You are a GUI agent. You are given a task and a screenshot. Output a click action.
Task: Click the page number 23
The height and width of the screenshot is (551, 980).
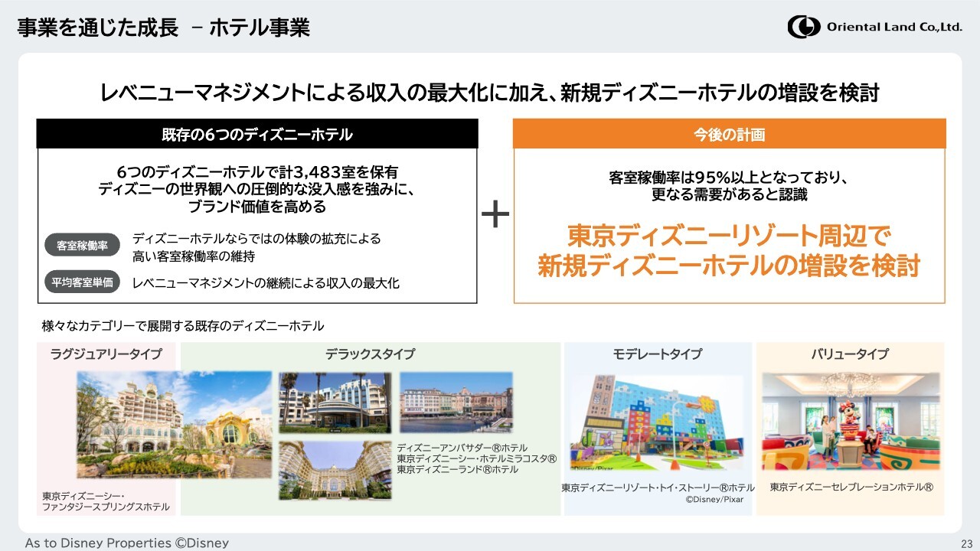click(966, 543)
